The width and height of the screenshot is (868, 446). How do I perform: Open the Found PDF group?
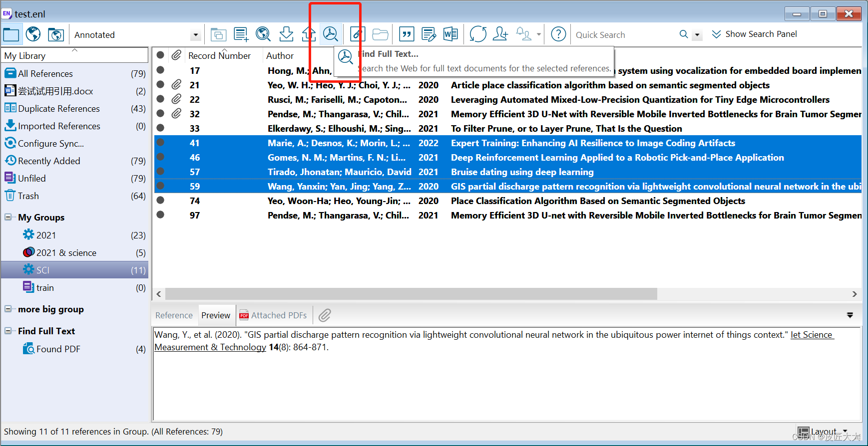point(75,349)
